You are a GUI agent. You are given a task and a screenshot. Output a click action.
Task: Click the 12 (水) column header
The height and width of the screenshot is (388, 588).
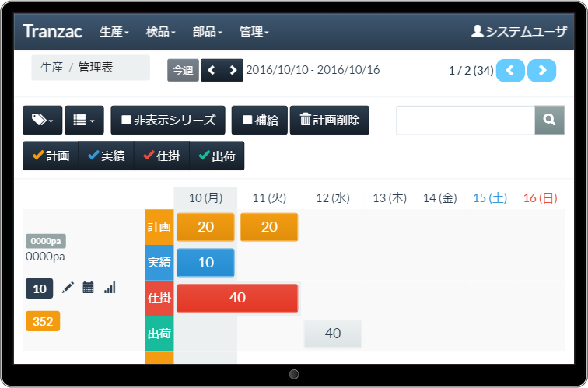[333, 198]
